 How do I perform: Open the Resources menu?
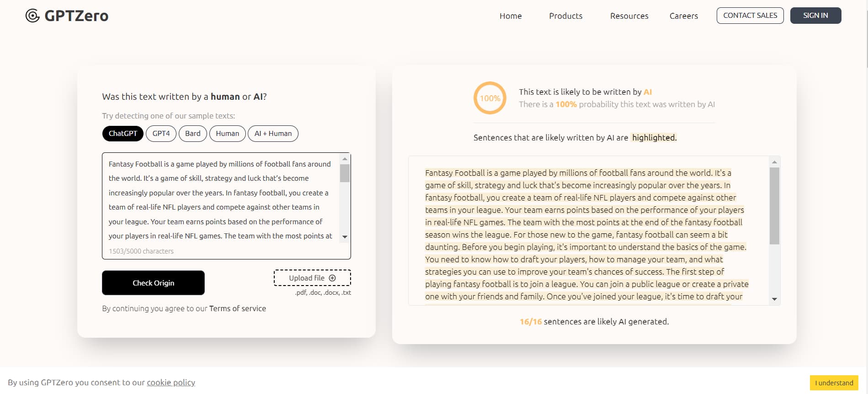(629, 16)
